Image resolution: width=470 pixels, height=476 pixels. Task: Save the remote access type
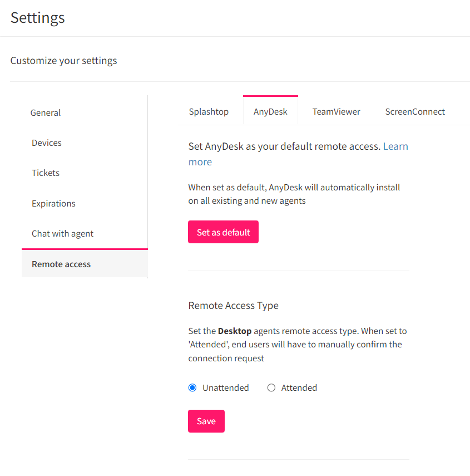click(206, 421)
